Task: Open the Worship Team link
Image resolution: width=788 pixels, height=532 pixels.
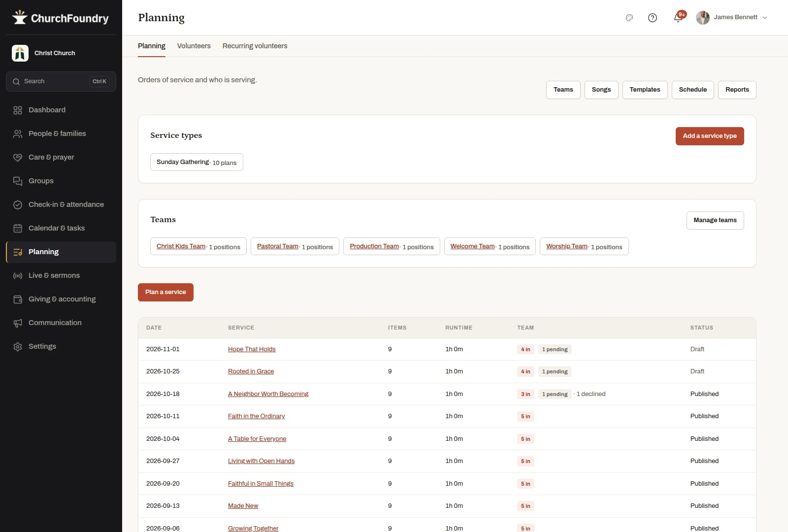Action: pos(567,246)
